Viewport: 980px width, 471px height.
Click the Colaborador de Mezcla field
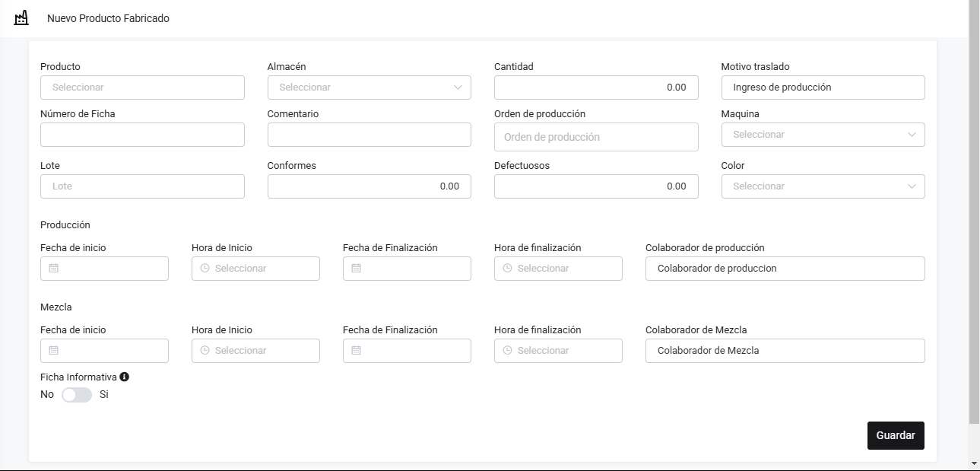coord(785,351)
